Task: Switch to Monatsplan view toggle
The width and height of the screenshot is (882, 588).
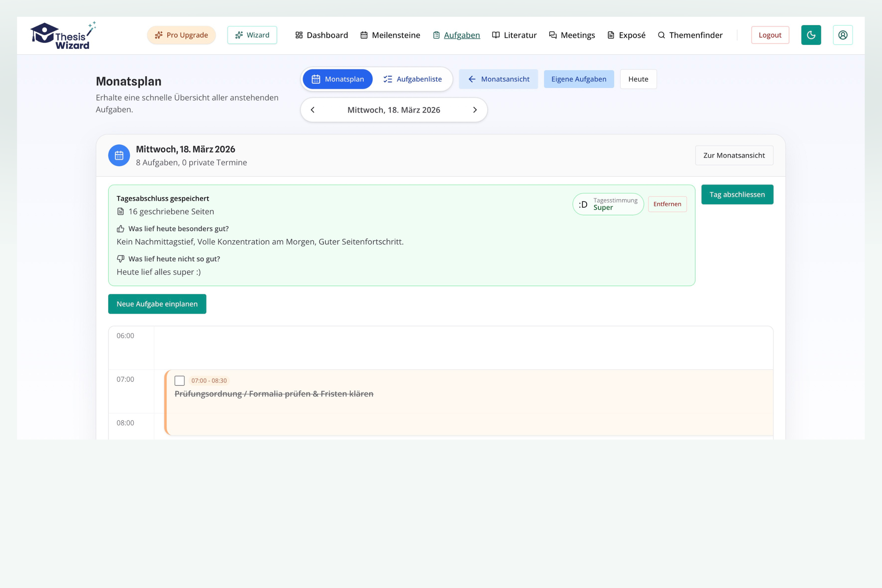Action: tap(337, 79)
